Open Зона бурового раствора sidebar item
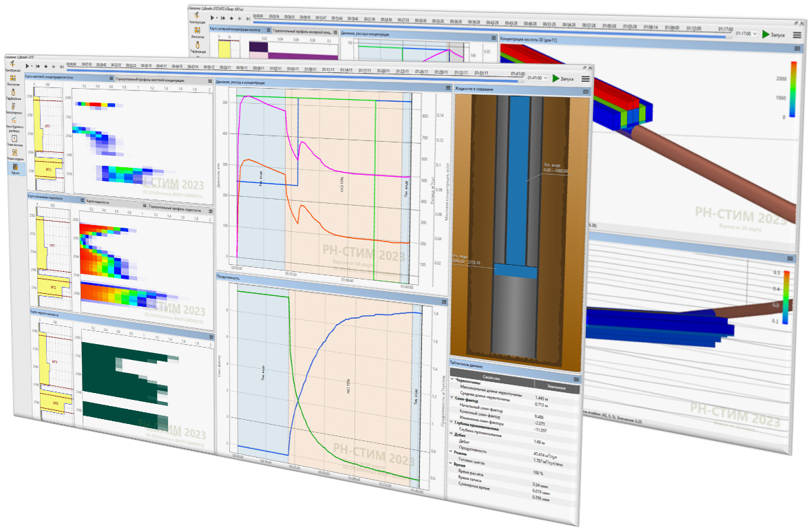811x532 pixels. coord(14,125)
